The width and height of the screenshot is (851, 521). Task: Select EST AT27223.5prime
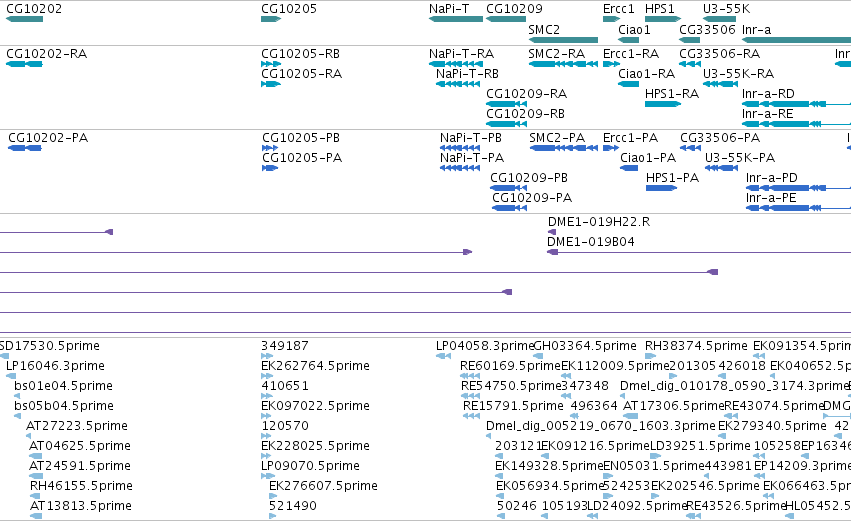click(x=77, y=426)
